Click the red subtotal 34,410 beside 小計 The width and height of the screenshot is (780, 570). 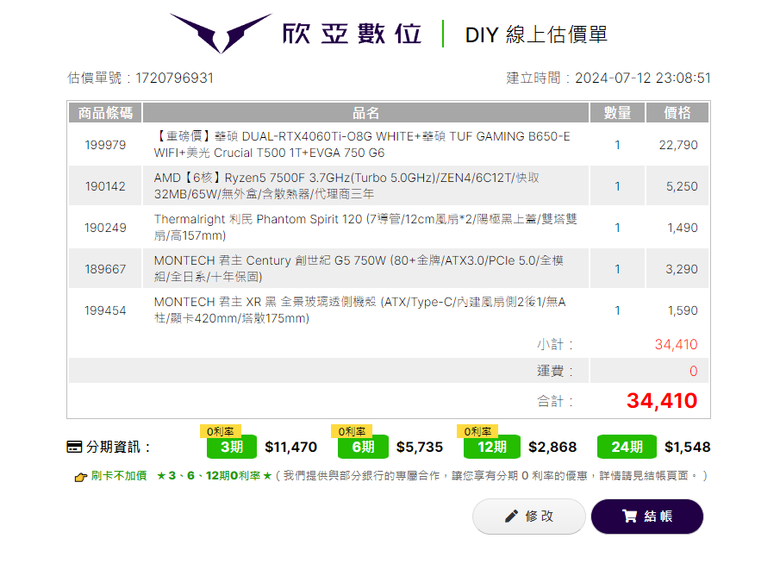[676, 344]
